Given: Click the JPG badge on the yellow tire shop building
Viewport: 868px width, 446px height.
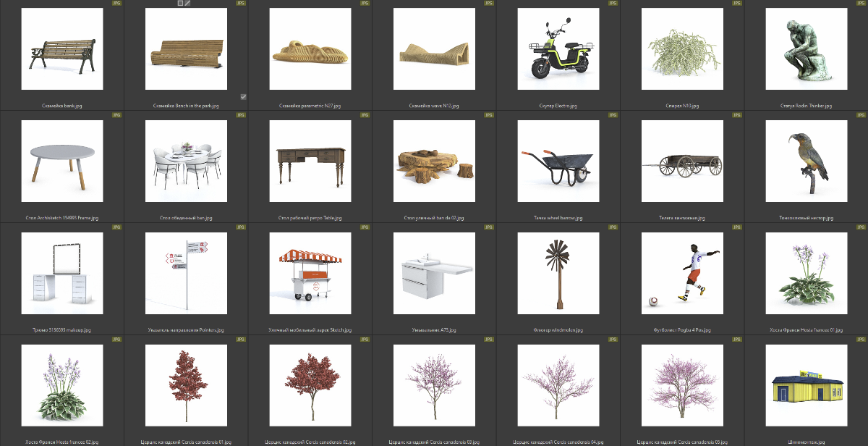Looking at the screenshot, I should tap(861, 340).
